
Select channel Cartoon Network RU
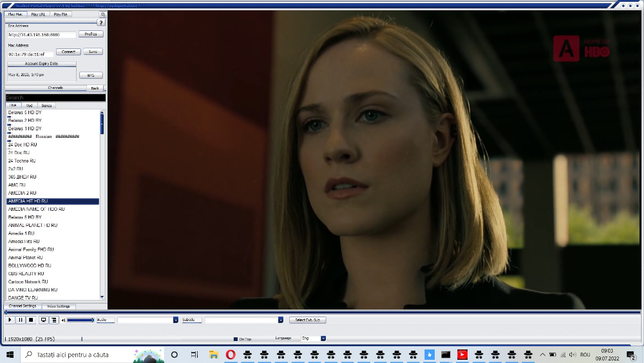(x=28, y=282)
